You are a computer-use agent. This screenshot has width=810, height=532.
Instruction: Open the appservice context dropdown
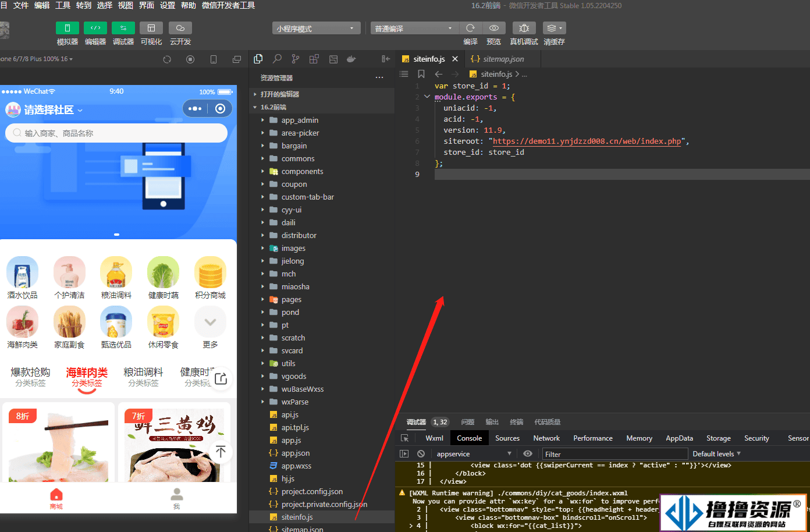coord(474,454)
